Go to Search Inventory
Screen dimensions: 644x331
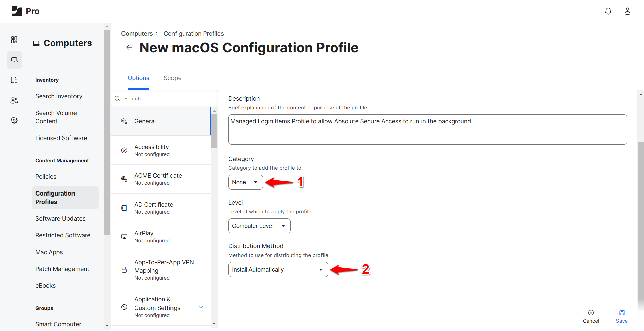(59, 96)
